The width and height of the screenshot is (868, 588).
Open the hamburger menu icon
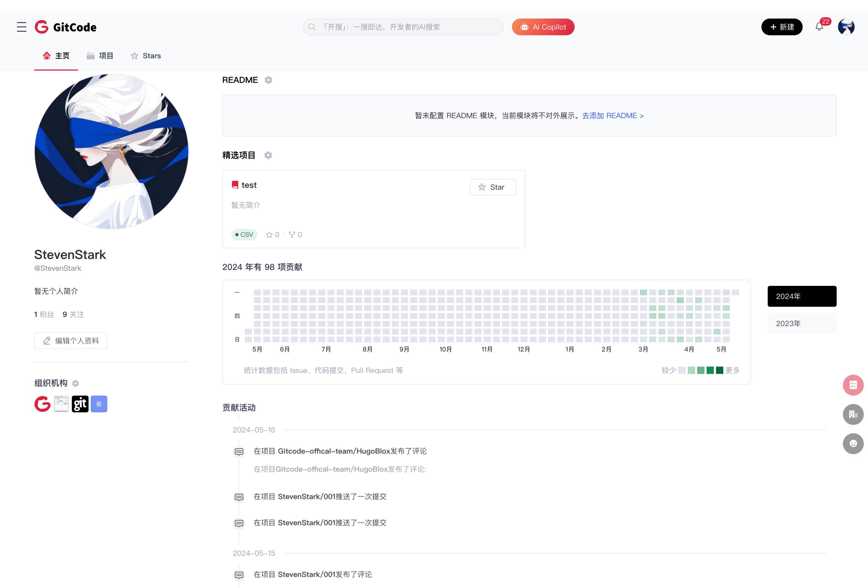point(22,27)
